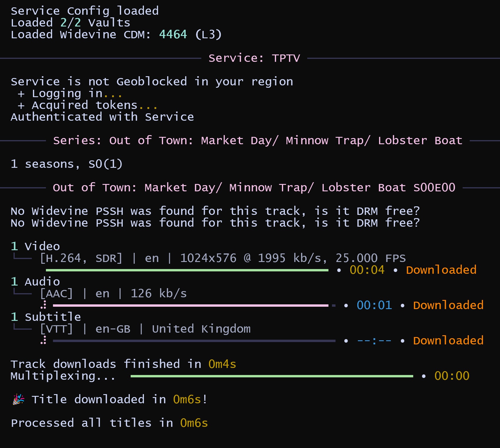Click the green video download progress bar
The width and height of the screenshot is (500, 448).
tap(187, 270)
